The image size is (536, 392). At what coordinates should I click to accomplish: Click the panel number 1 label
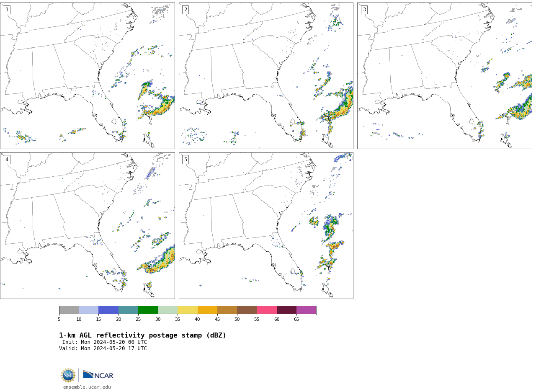(x=7, y=10)
